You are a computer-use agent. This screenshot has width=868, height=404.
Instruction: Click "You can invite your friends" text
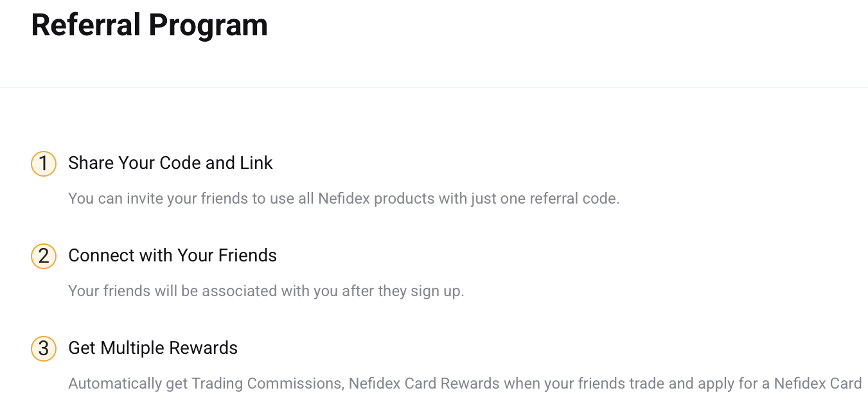[x=158, y=198]
